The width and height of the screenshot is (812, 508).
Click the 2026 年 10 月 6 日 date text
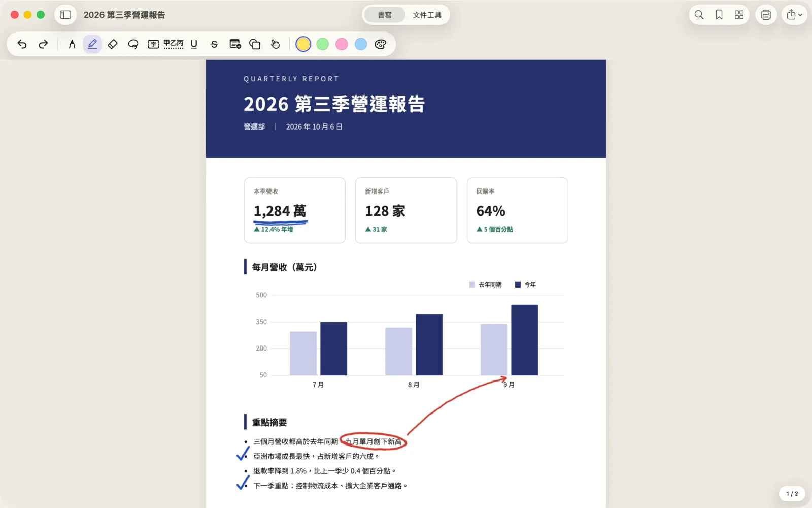point(314,126)
